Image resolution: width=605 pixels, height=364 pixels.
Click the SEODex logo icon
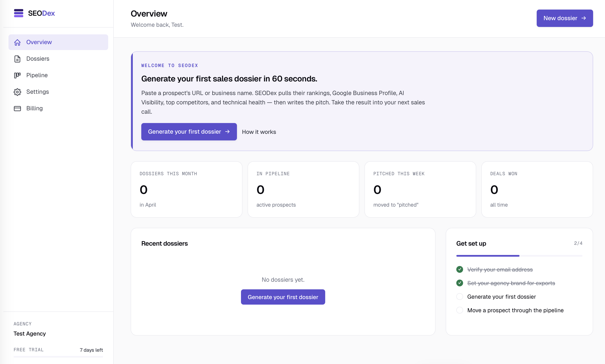(18, 13)
